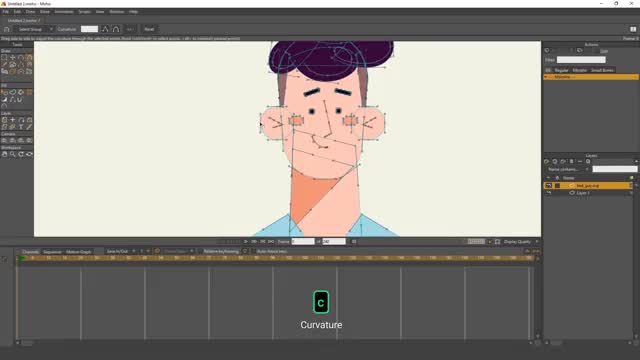Collapse the Mainline action entry
This screenshot has width=640, height=360.
coord(546,77)
